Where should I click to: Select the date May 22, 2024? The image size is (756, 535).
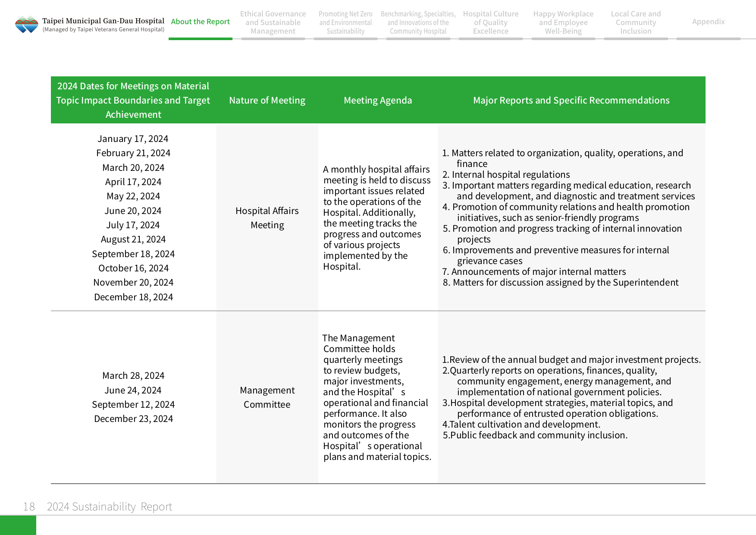[x=133, y=196]
